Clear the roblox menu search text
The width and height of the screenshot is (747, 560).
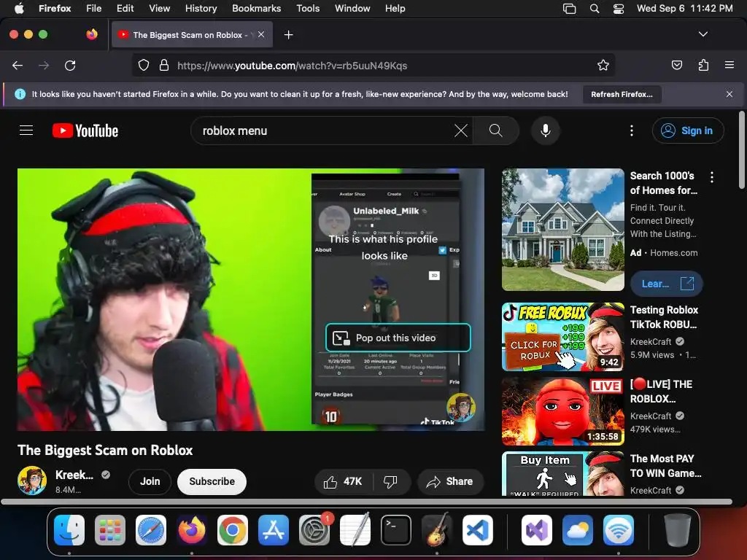[461, 131]
